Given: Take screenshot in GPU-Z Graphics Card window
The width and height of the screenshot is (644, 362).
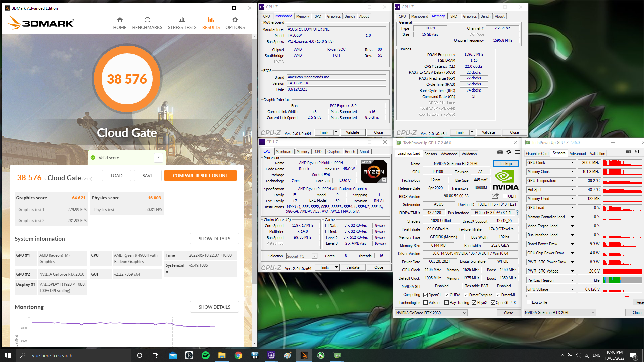Looking at the screenshot, I should [500, 152].
